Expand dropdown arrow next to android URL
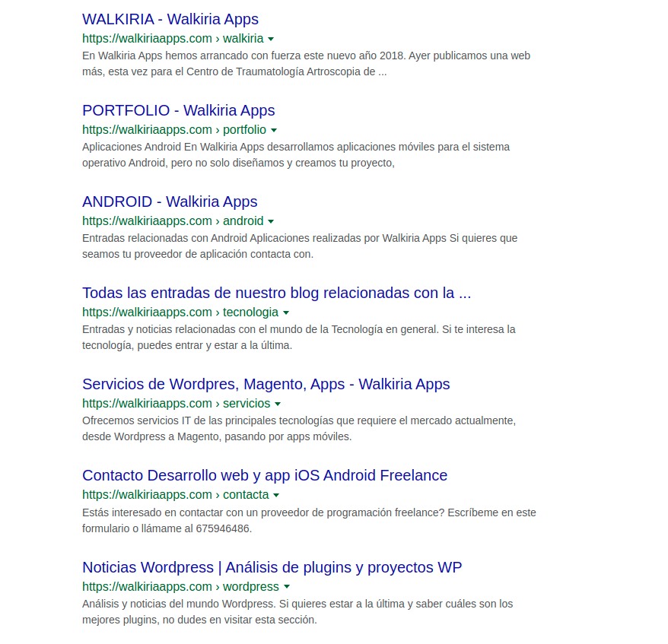The height and width of the screenshot is (644, 668). 271,221
